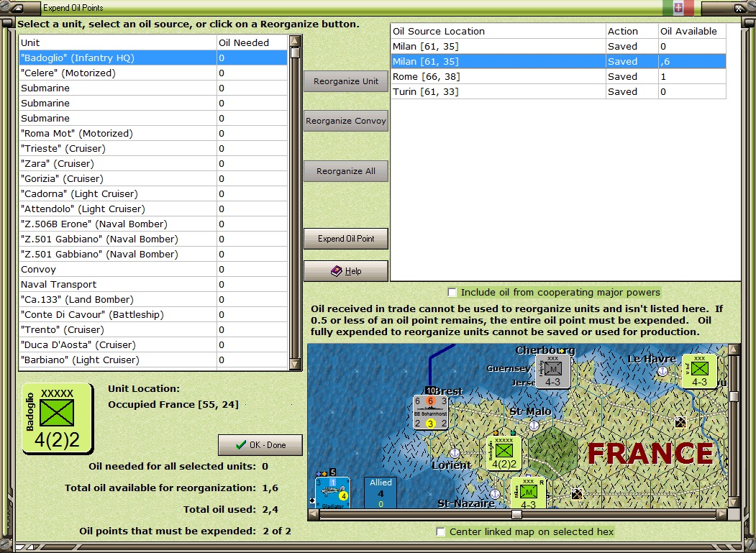Open Help for oil expenditure
The height and width of the screenshot is (553, 756).
pyautogui.click(x=346, y=271)
